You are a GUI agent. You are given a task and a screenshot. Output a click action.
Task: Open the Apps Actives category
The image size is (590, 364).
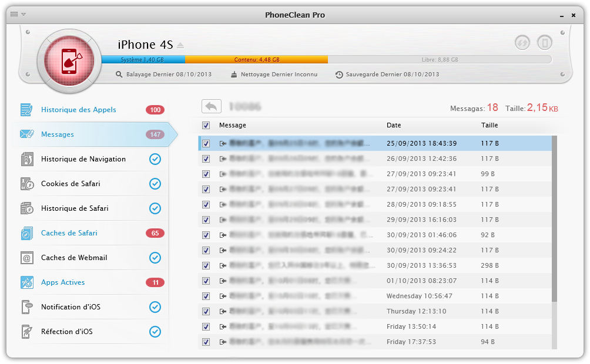pyautogui.click(x=92, y=282)
